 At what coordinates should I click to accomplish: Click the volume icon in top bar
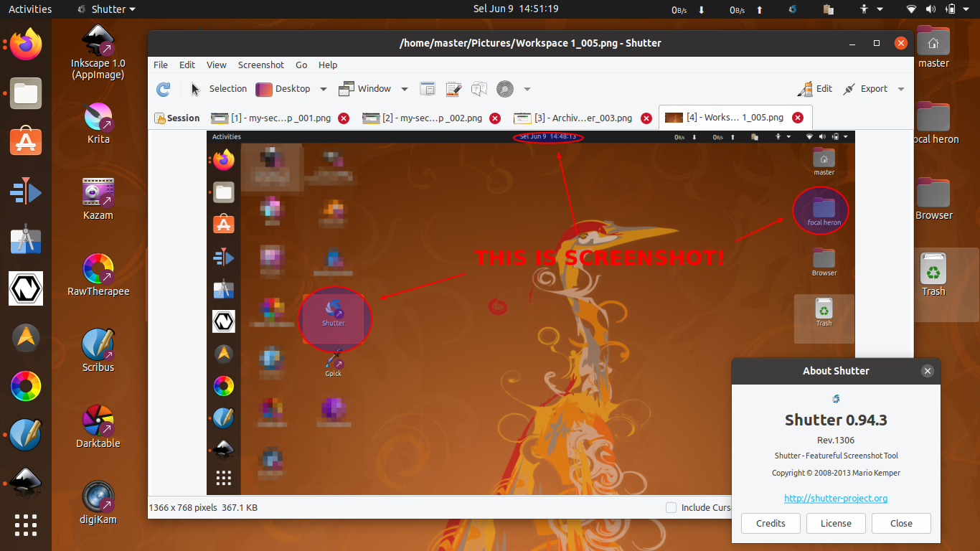(930, 9)
